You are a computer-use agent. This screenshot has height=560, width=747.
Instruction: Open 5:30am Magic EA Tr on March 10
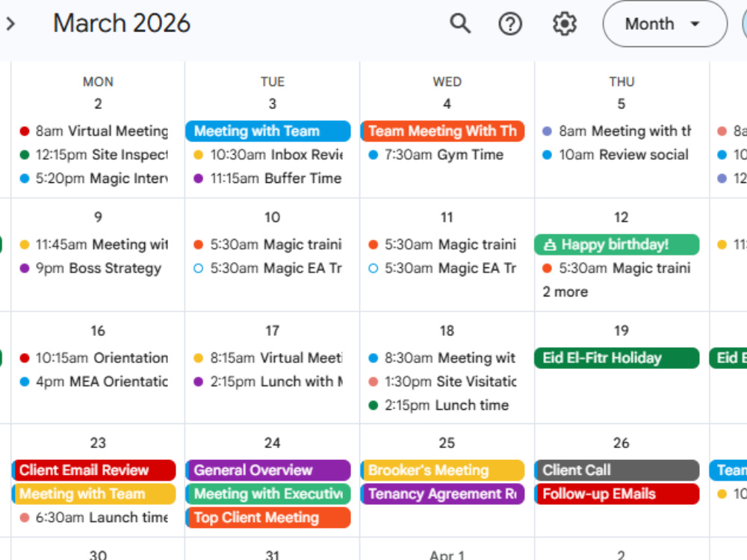click(x=268, y=268)
